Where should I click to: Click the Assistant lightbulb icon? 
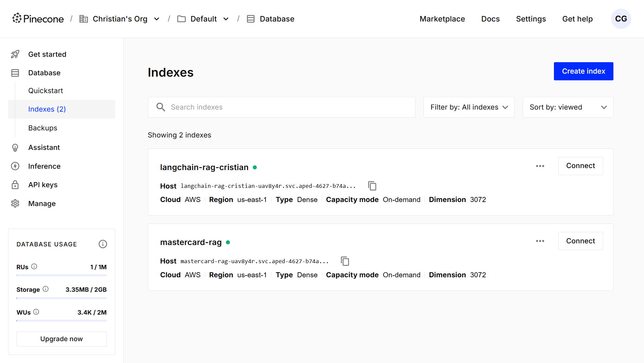coord(15,148)
